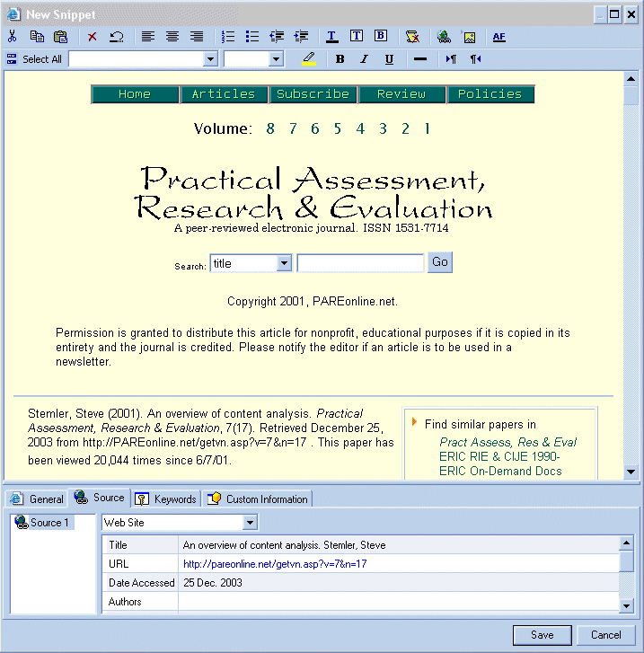644x653 pixels.
Task: Switch to the Custom Information tab
Action: [x=258, y=499]
